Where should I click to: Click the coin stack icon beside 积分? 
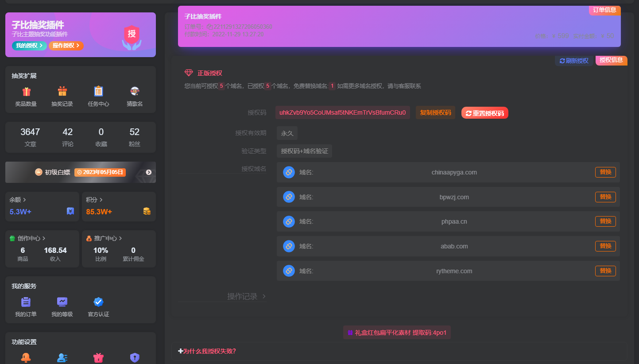point(147,211)
